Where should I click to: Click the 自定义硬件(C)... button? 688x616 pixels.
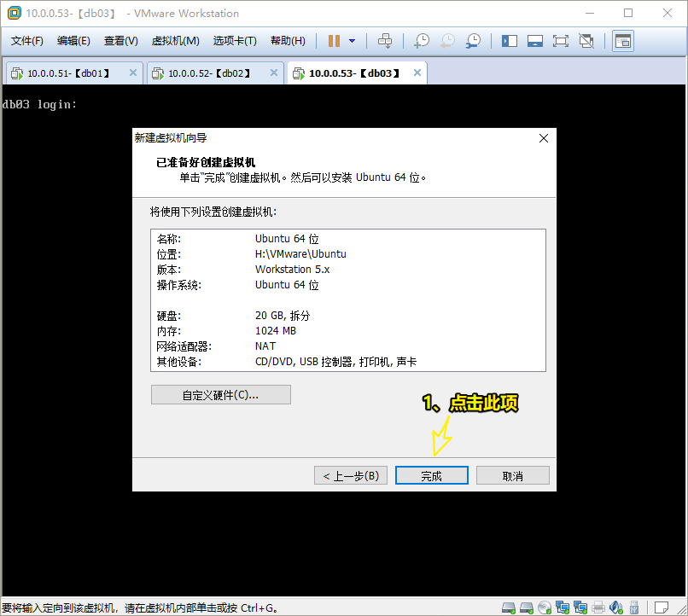[x=220, y=395]
